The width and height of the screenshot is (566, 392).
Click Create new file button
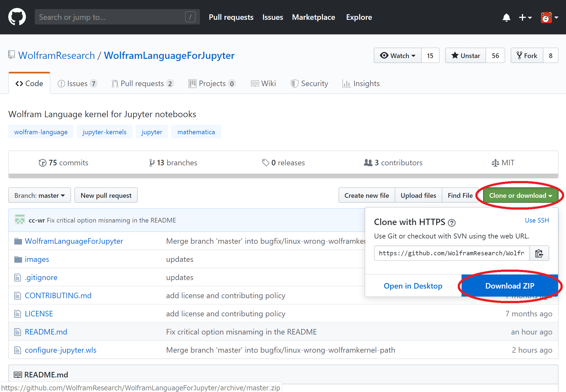point(367,195)
